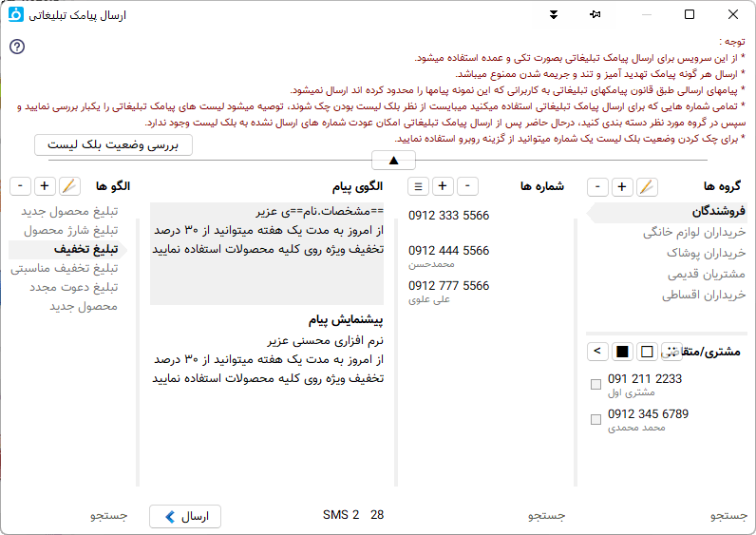Screen dimensions: 756x535
Task: Click the filled black square select-all icon
Action: tap(622, 352)
